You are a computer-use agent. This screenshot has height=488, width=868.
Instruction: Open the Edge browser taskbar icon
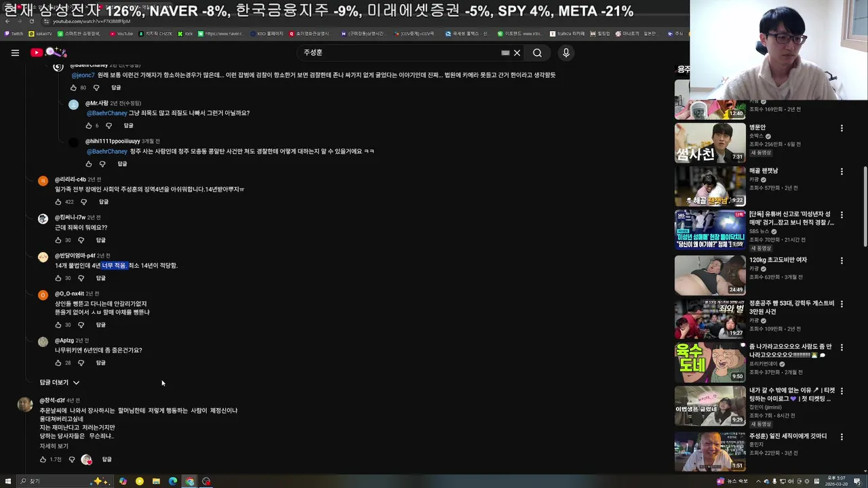[173, 481]
